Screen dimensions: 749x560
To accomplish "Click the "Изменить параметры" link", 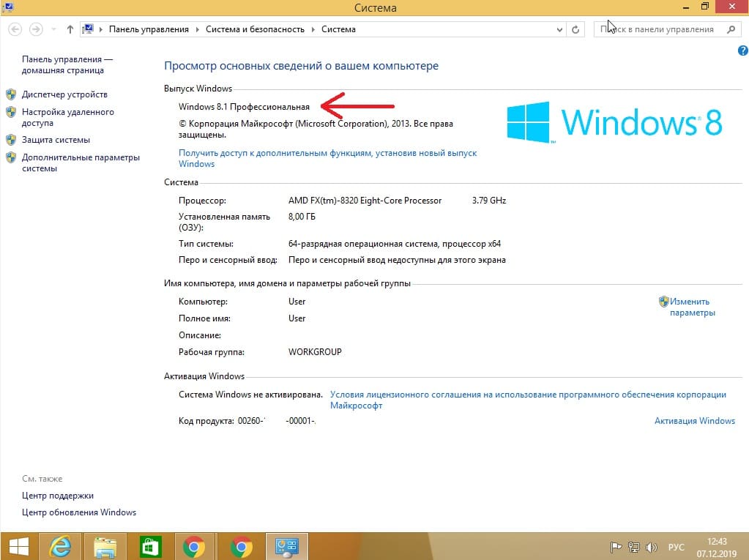I will click(x=690, y=307).
